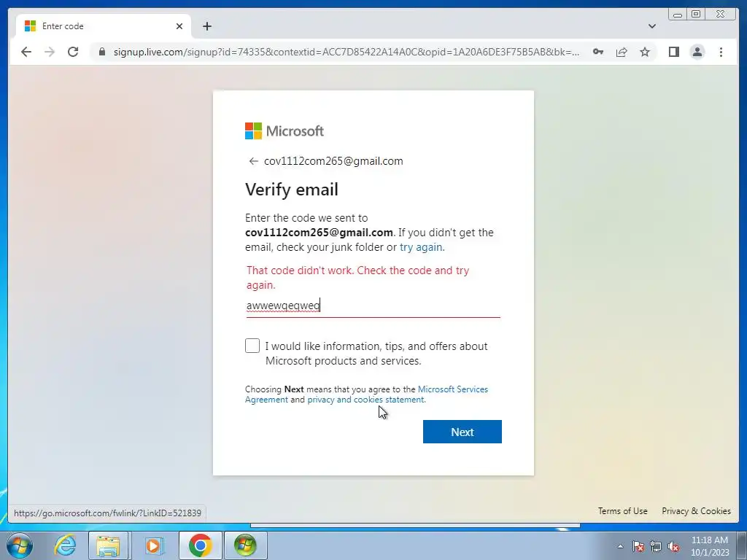Go back using arrow beside email address
Screen dimensions: 747x560
pyautogui.click(x=253, y=161)
